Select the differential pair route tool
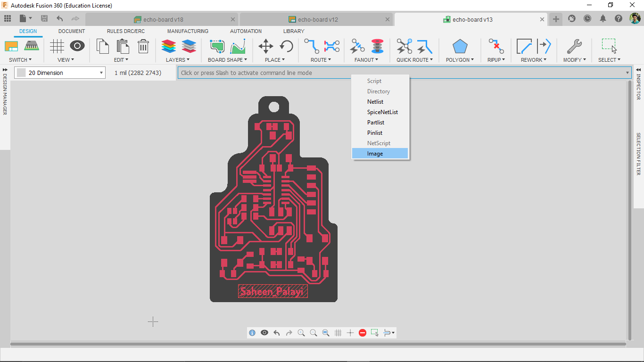Viewport: 644px width, 362px height. [332, 46]
